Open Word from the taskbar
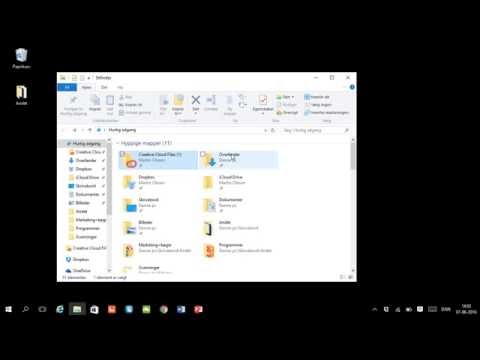Viewport: 480px width, 360px height. (181, 309)
